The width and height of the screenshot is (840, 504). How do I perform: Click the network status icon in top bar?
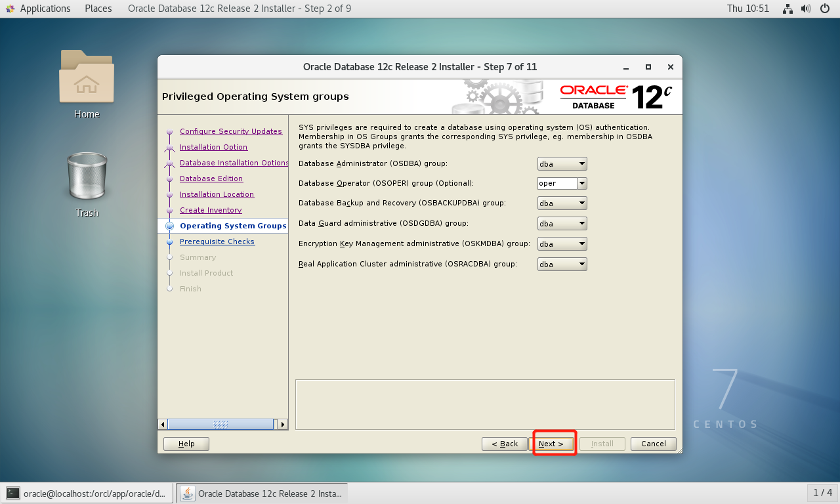coord(787,9)
